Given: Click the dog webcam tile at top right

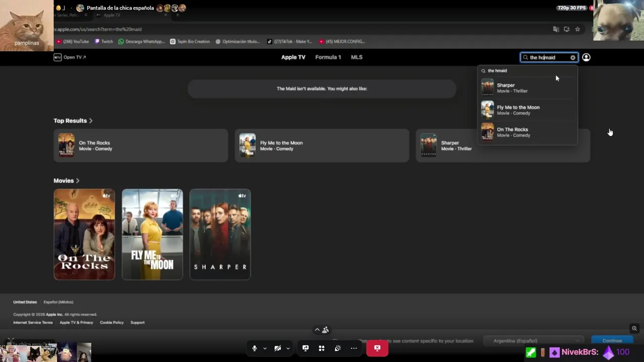Looking at the screenshot, I should pos(618,21).
